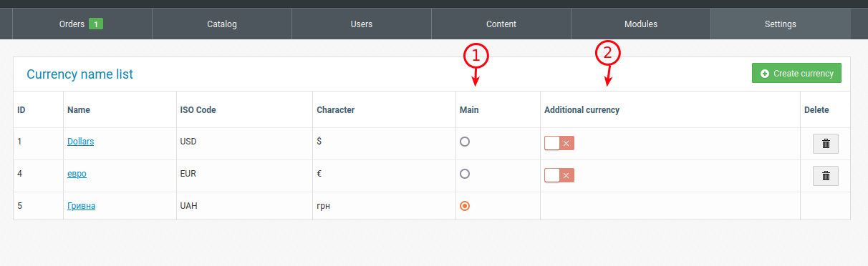Image resolution: width=868 pixels, height=266 pixels.
Task: Delete the Dollars currency via trash icon
Action: click(x=825, y=143)
